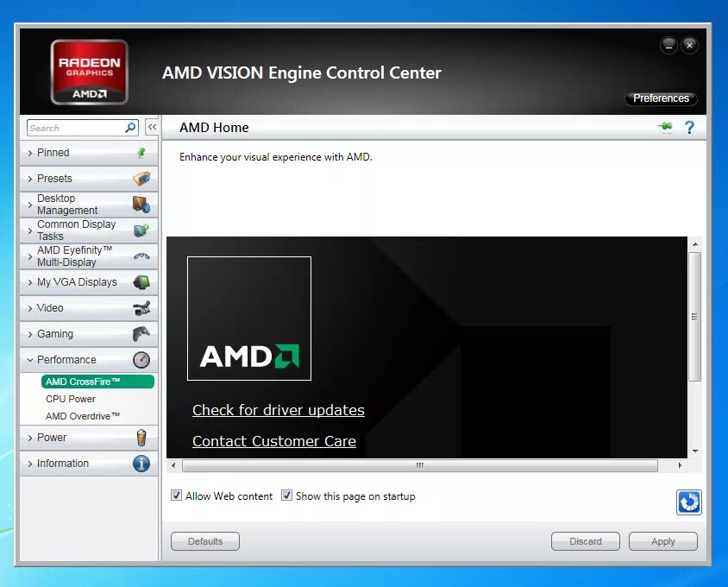The image size is (728, 587).
Task: Open the Preferences menu
Action: click(x=661, y=98)
